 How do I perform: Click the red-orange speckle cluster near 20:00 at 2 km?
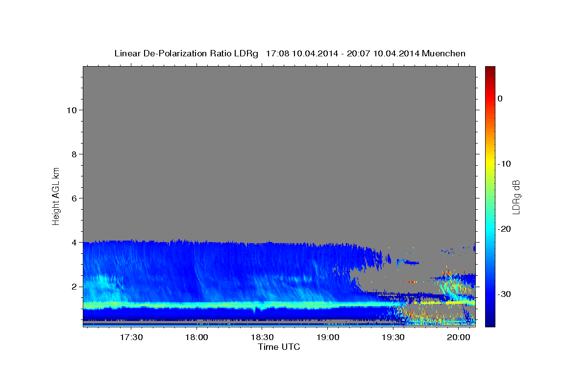coord(453,283)
